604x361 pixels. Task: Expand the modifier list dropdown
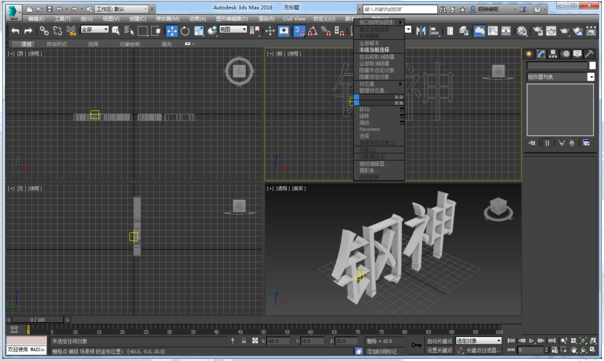(x=591, y=77)
